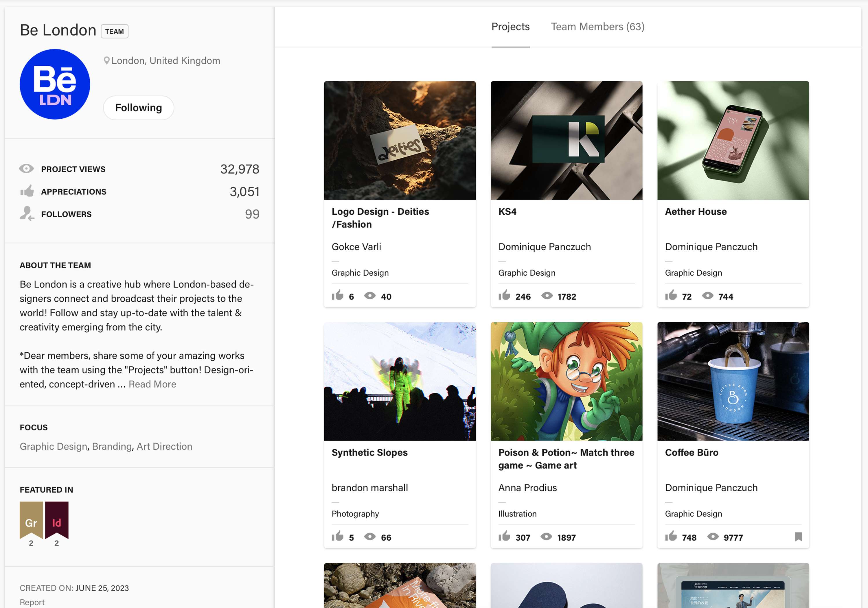
Task: Open Anna Prodius's profile
Action: [527, 488]
